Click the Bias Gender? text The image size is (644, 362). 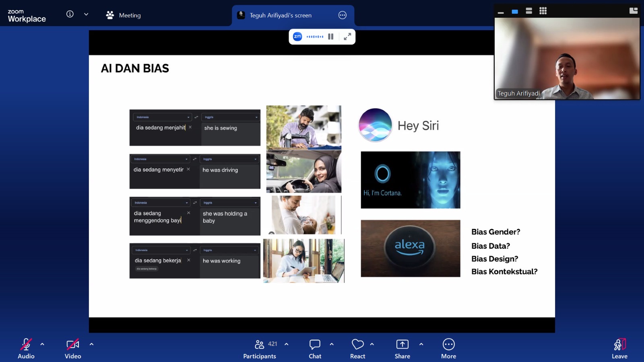(x=496, y=232)
